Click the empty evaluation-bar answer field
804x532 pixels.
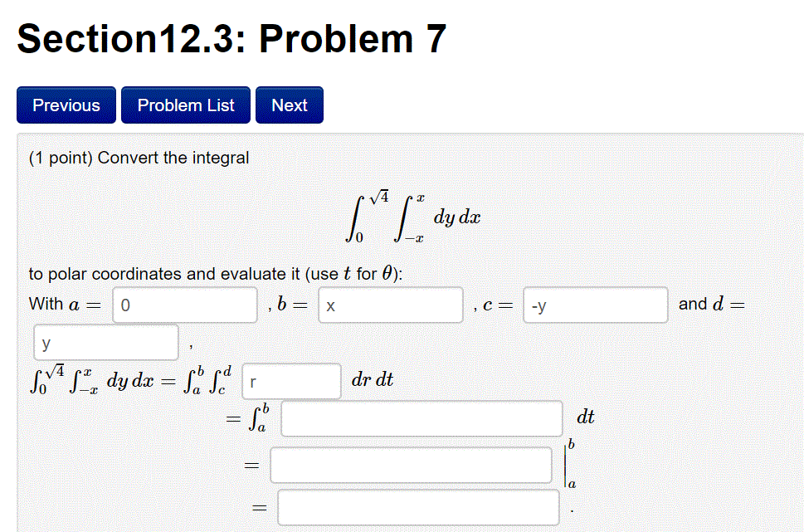(411, 465)
